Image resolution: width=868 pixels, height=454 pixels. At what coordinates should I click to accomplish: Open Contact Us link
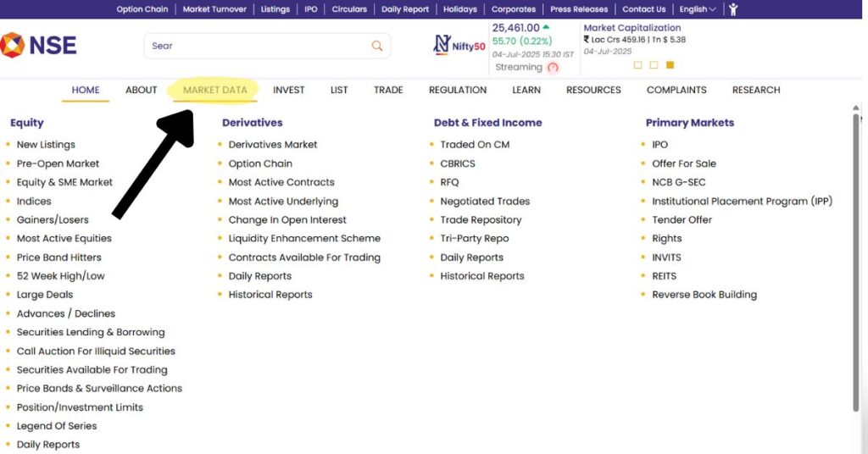644,8
